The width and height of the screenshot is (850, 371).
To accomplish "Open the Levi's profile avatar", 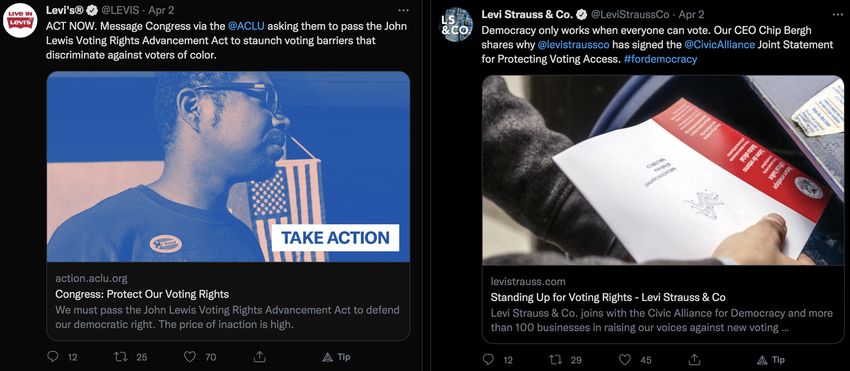I will tap(20, 21).
